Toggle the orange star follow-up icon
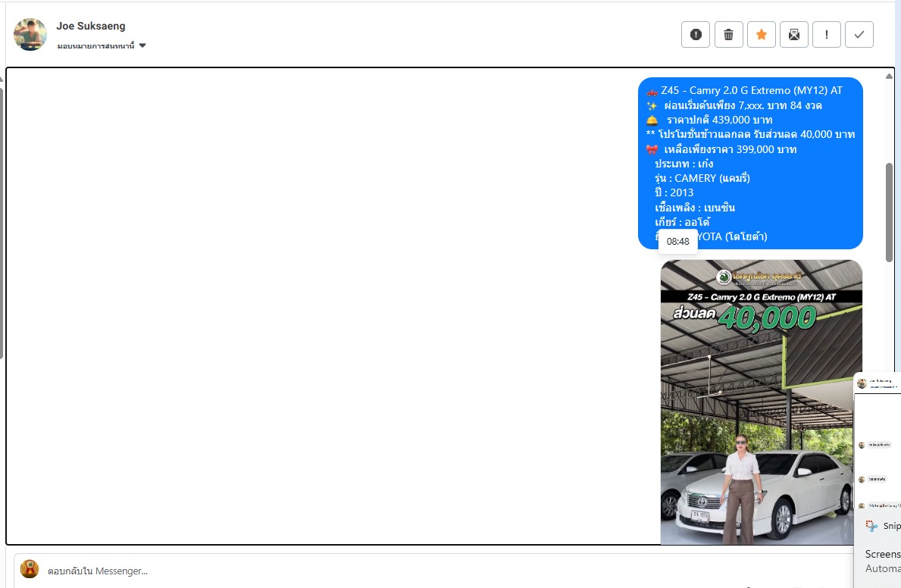The width and height of the screenshot is (901, 588). [762, 35]
